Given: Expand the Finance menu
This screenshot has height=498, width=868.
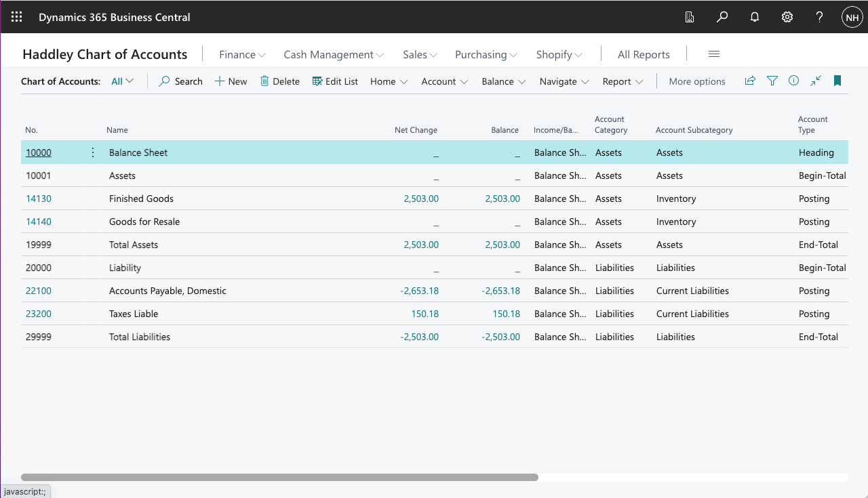Looking at the screenshot, I should click(x=242, y=54).
